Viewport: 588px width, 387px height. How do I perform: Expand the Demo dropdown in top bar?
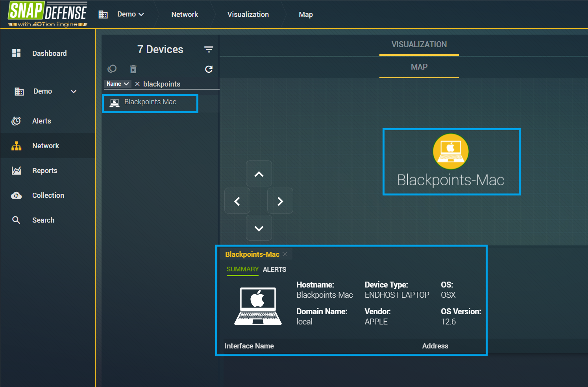tap(131, 14)
